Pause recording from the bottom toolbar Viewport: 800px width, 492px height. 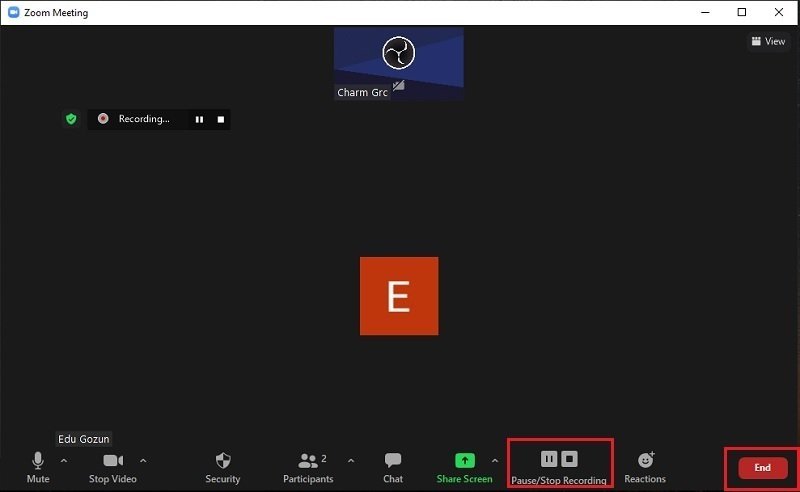click(548, 459)
